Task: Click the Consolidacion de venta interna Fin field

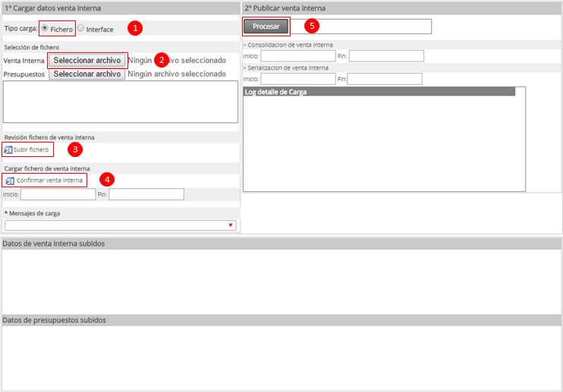Action: tap(386, 56)
